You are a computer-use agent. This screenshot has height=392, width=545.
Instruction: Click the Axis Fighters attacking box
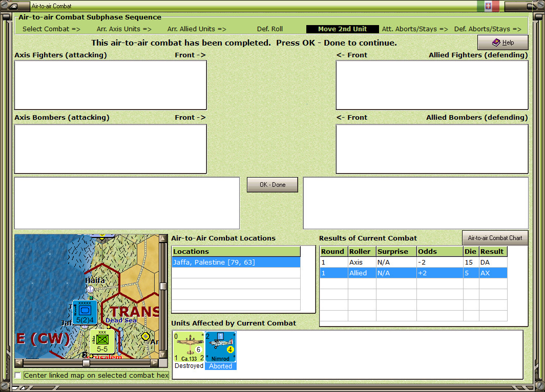111,85
